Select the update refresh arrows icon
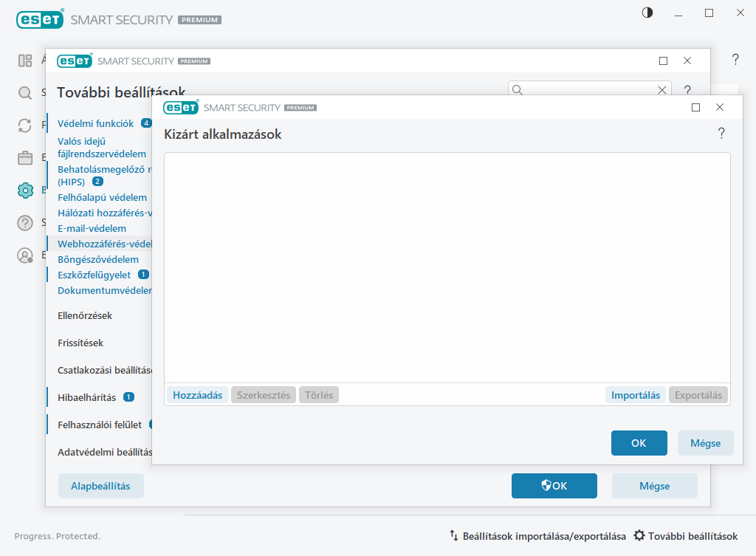Screen dimensions: 756x556 (25, 126)
